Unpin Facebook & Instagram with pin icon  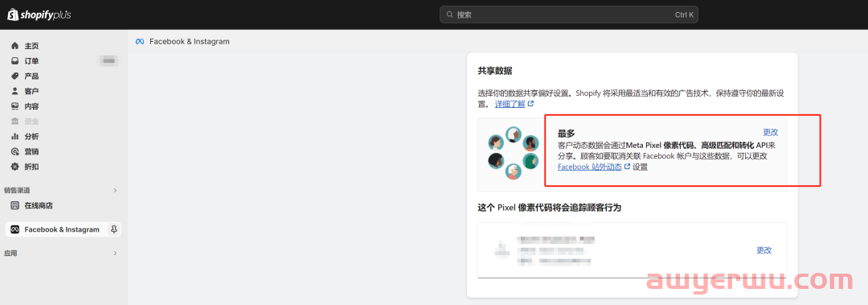click(x=113, y=229)
